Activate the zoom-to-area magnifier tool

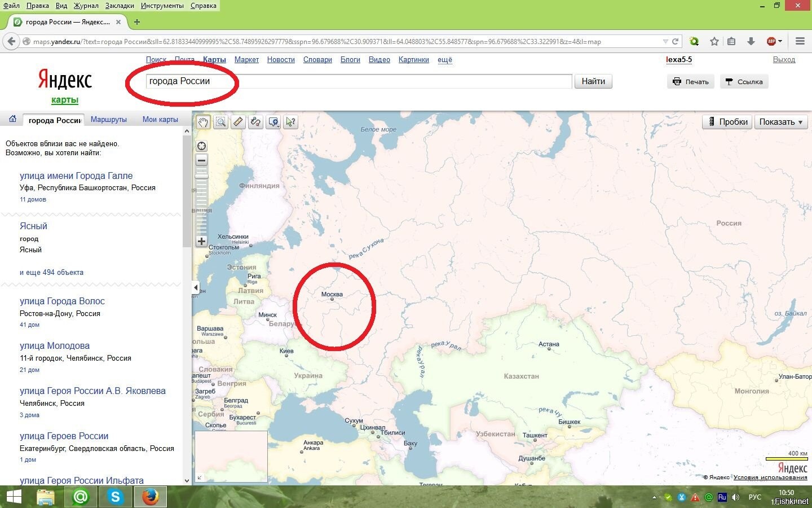click(x=220, y=122)
